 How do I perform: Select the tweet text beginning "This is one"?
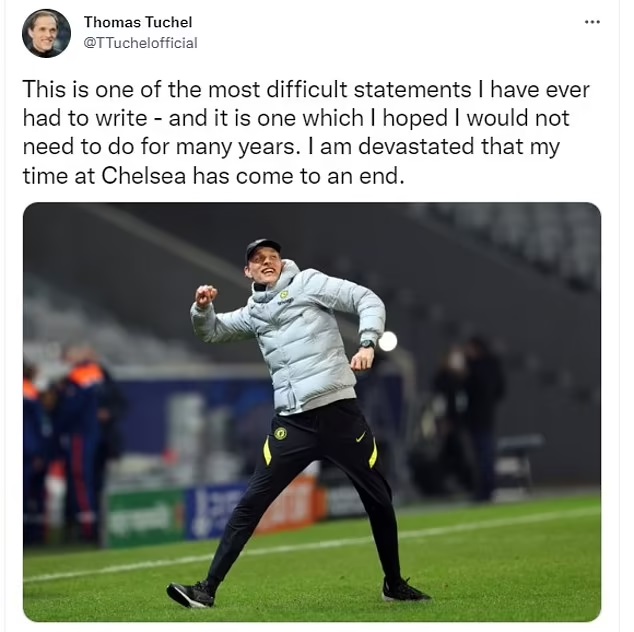click(306, 133)
